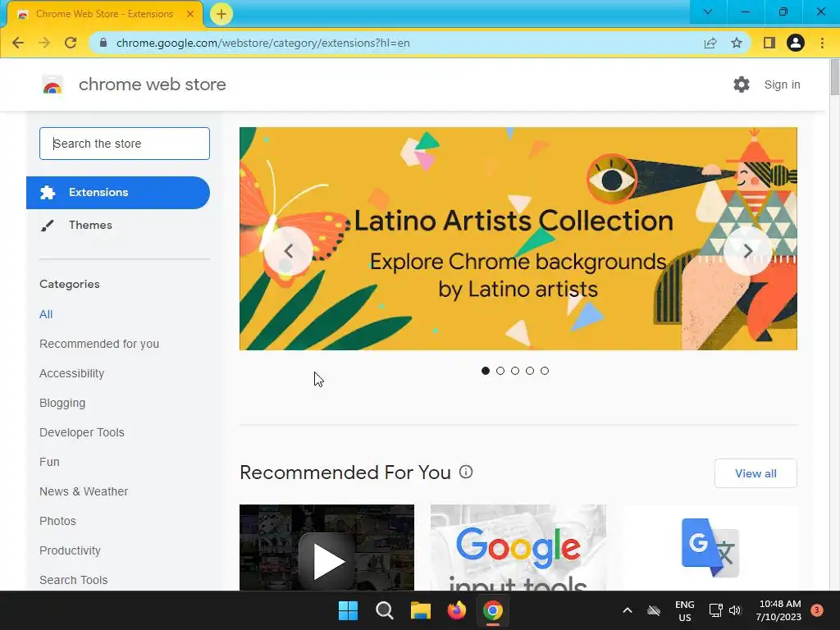Screen dimensions: 840x630
Task: Select the third carousel dot
Action: (x=515, y=371)
